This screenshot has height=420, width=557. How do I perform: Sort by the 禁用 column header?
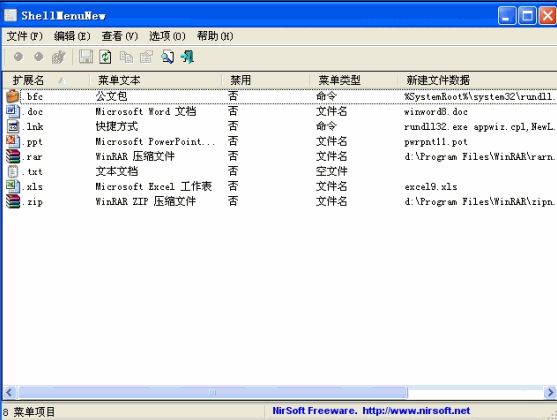[x=266, y=80]
